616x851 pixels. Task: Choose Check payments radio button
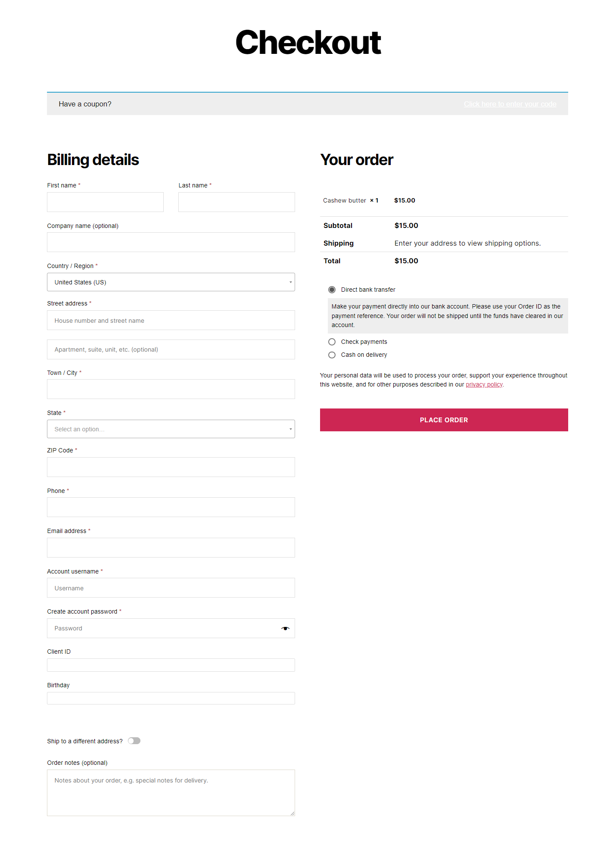[x=332, y=342]
